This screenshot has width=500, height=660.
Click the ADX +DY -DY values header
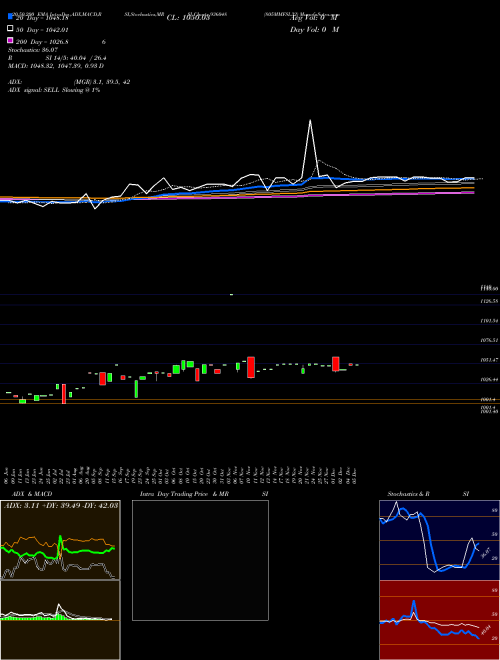point(61,505)
